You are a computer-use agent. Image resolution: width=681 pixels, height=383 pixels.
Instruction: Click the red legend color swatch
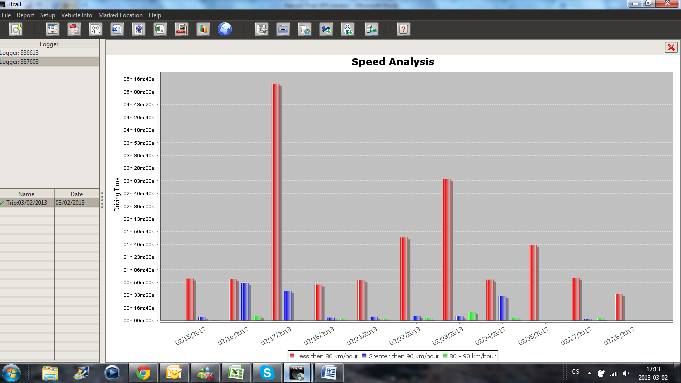pos(292,356)
